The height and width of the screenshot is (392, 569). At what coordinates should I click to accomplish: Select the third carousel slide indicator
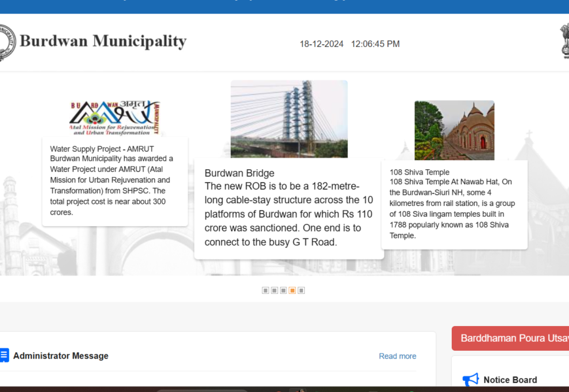point(283,290)
